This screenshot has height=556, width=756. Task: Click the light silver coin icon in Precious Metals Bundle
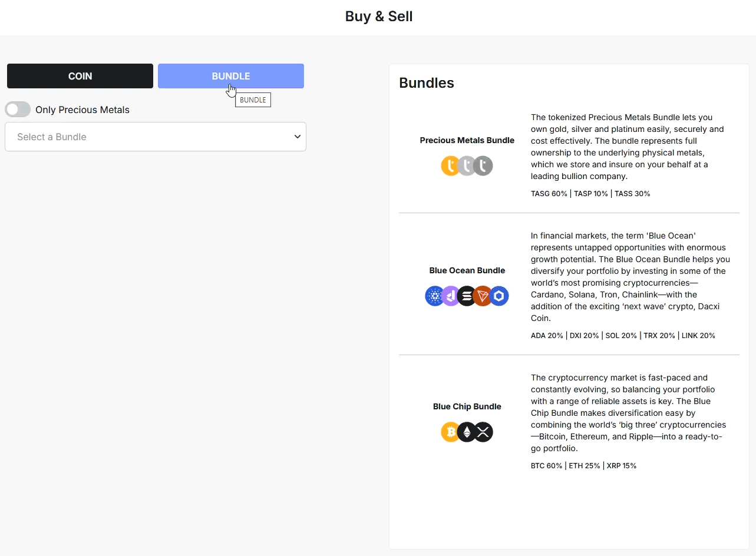coord(467,166)
